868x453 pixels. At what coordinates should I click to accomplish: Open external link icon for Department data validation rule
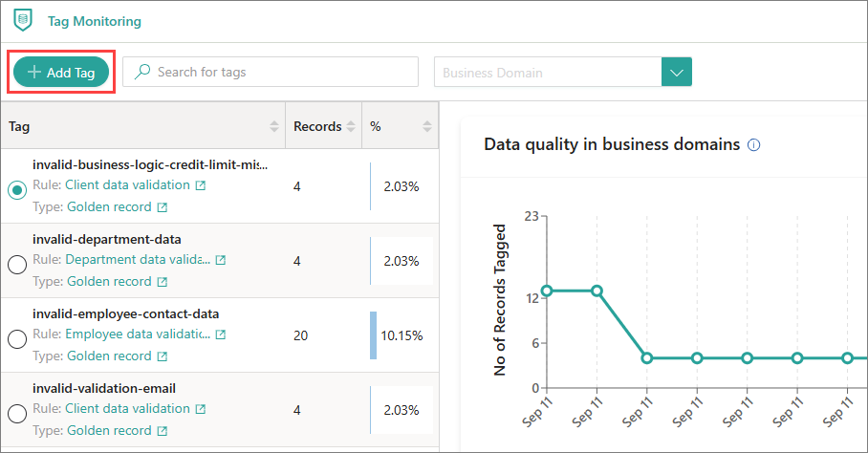tap(221, 260)
